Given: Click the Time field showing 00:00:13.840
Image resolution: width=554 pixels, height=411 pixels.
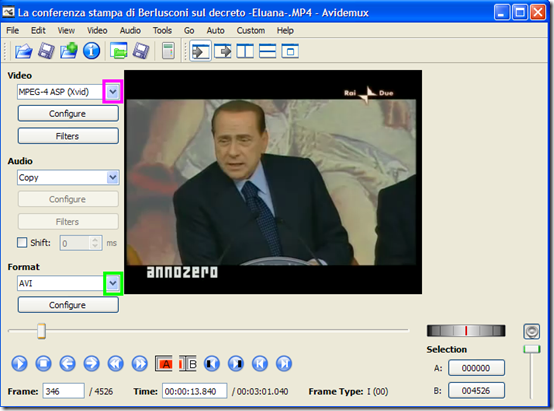Looking at the screenshot, I should pos(195,391).
